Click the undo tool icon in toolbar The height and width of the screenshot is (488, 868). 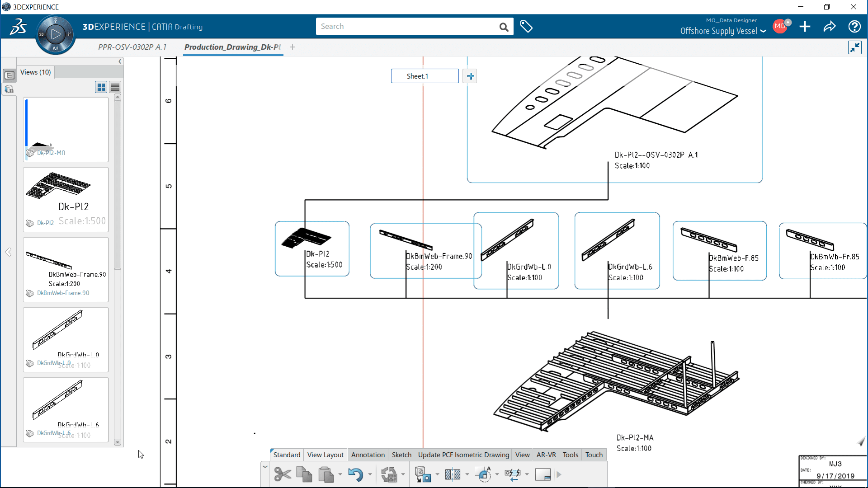coord(355,474)
